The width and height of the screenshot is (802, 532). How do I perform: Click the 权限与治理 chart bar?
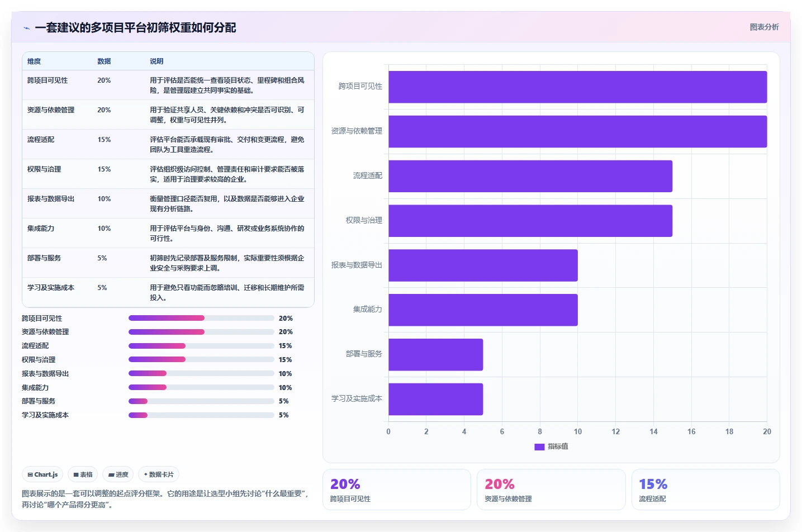pos(530,221)
